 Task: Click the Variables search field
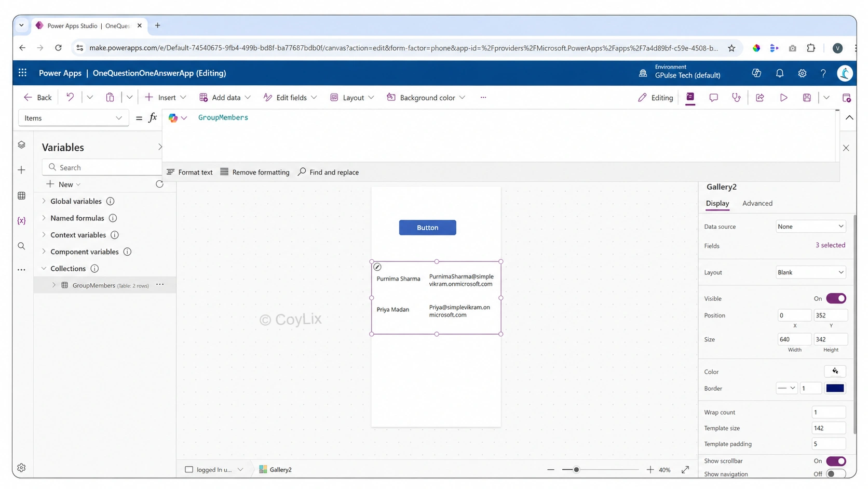tap(102, 167)
